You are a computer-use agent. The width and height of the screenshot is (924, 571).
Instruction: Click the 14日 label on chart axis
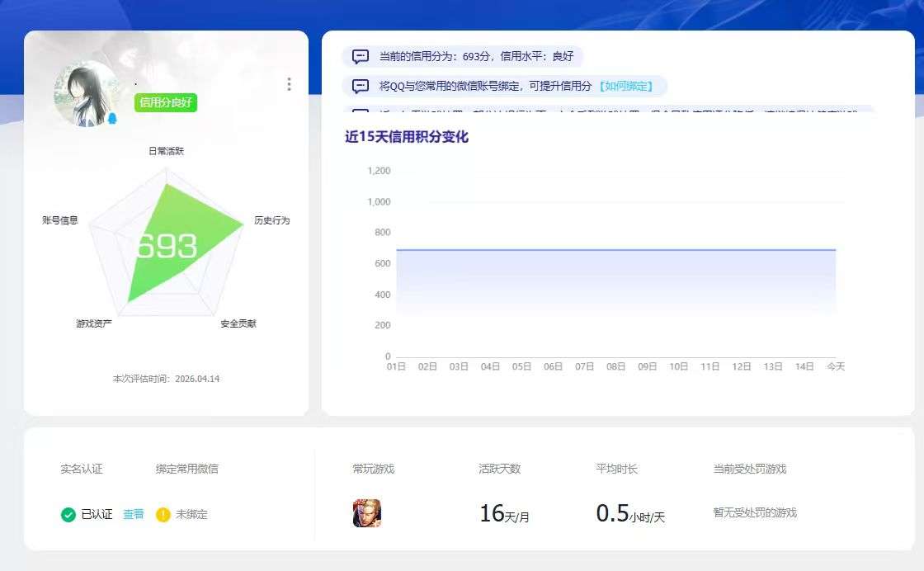tap(804, 366)
